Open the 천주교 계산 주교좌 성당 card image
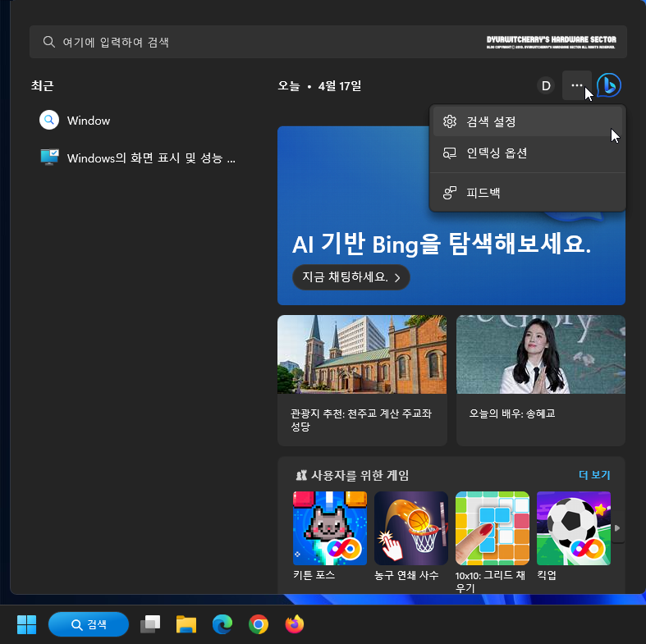This screenshot has height=644, width=646. (362, 354)
